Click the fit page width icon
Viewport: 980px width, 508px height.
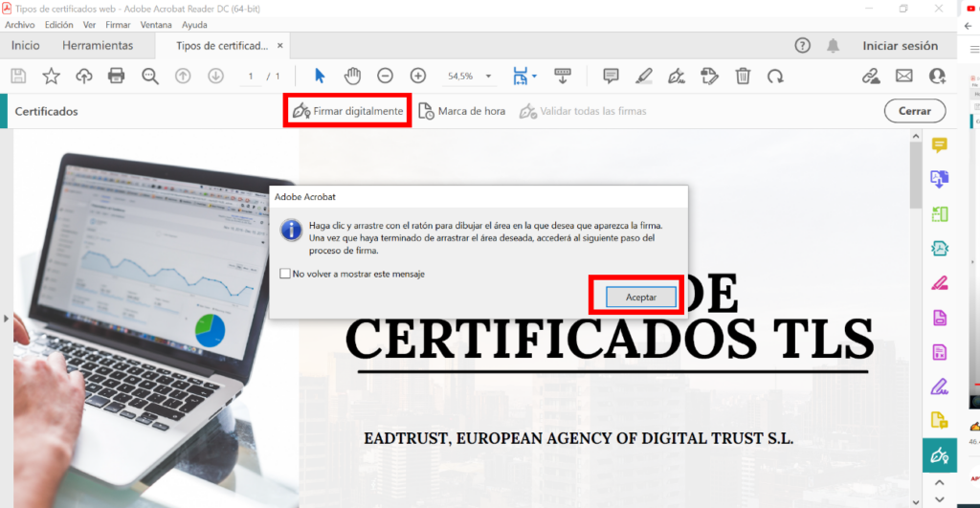pos(520,77)
